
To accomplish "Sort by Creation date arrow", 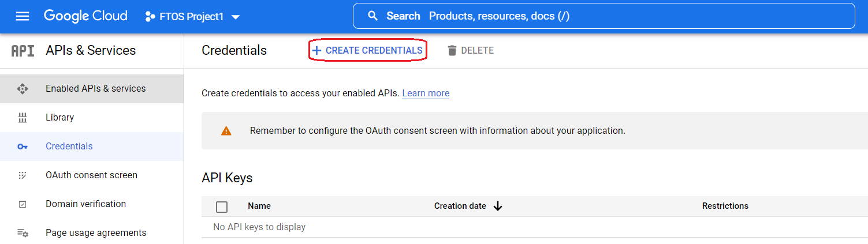I will (498, 206).
